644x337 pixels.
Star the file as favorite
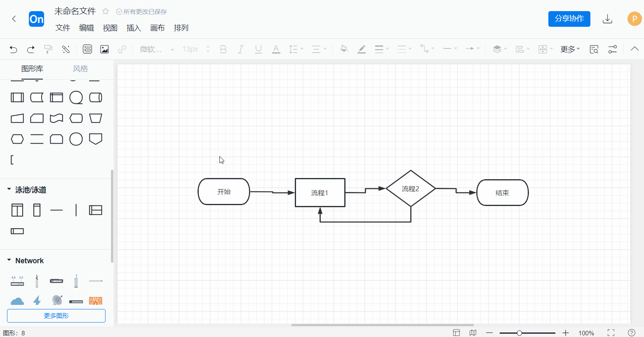(x=106, y=12)
